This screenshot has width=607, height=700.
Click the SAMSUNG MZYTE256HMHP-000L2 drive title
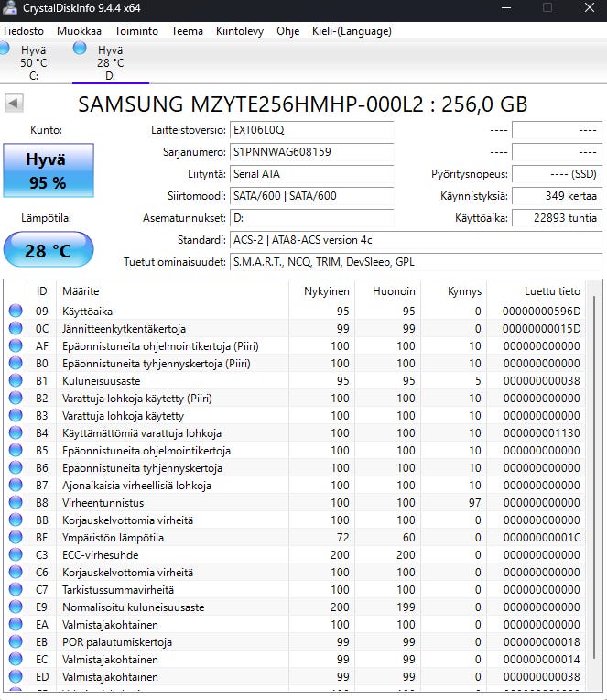(x=303, y=104)
